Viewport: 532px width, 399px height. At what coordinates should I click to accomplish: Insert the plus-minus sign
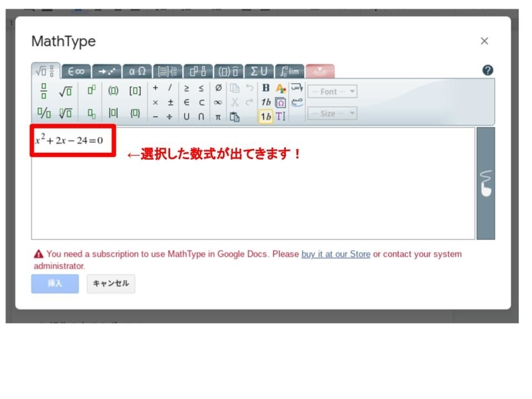[x=170, y=102]
